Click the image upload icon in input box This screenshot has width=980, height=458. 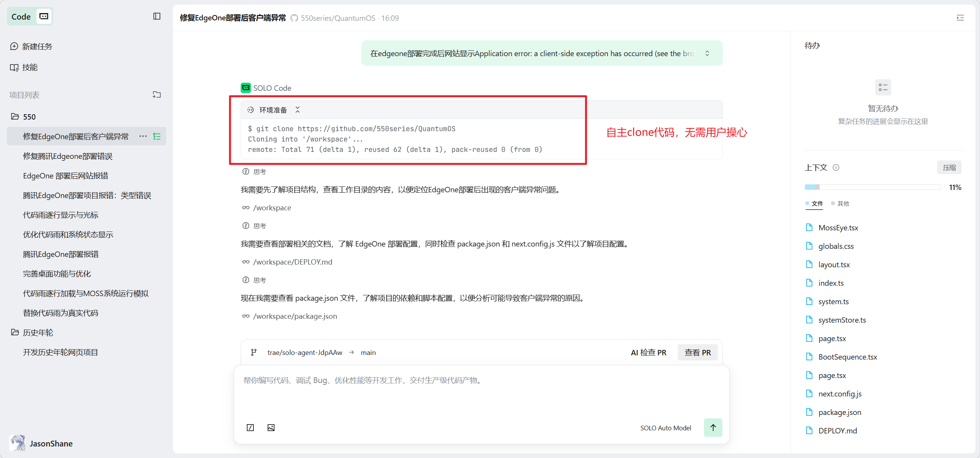(271, 428)
